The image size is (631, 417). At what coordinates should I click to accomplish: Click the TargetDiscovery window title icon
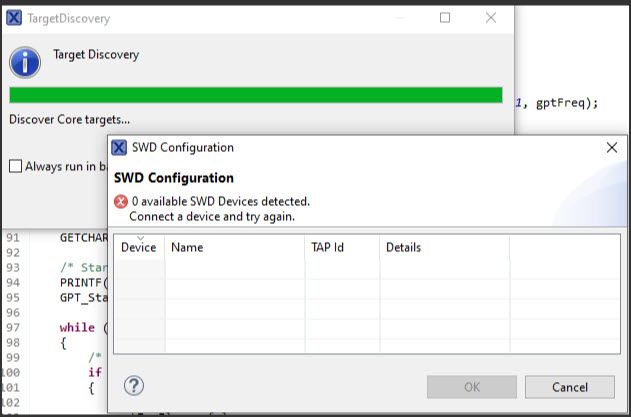pyautogui.click(x=14, y=18)
